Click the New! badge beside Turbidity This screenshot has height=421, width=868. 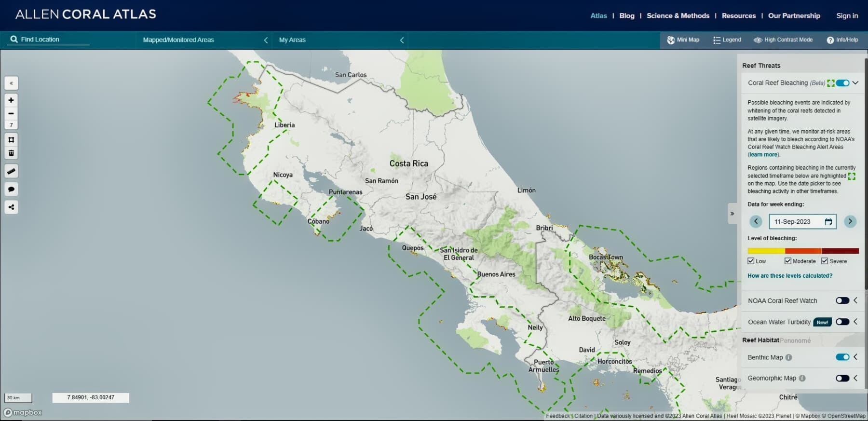823,322
